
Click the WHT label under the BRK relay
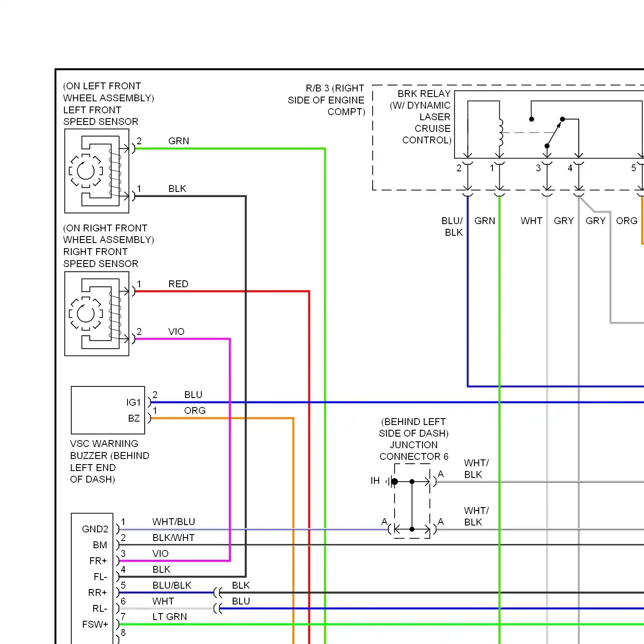tap(532, 221)
